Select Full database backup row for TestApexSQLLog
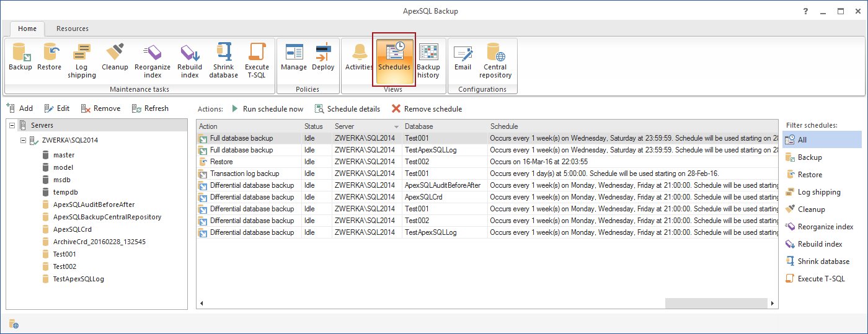Viewport: 868px width, 334px height. (487, 150)
